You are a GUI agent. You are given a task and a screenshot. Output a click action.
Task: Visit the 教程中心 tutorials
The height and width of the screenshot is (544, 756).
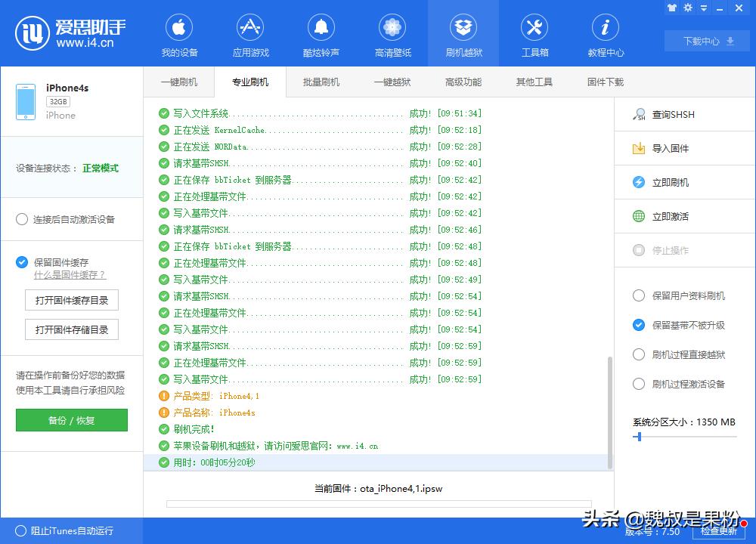[605, 33]
